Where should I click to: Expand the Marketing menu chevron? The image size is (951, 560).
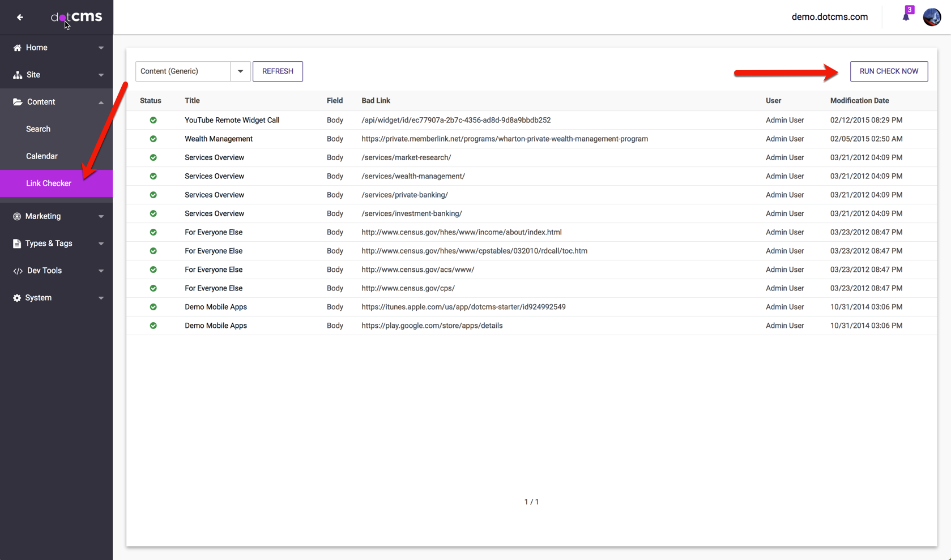(101, 216)
